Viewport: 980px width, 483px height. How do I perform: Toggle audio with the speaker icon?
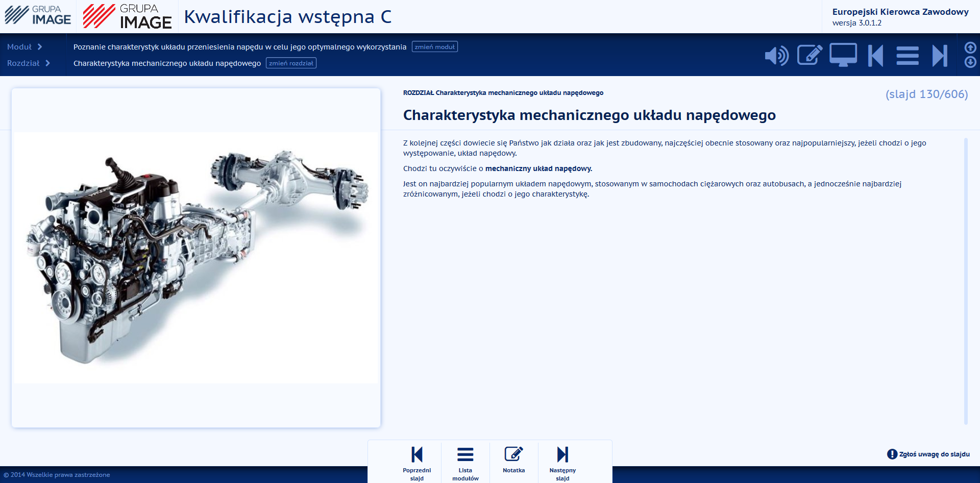(776, 56)
